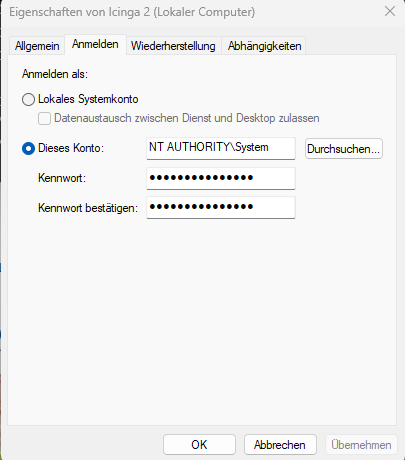Click the Übernehmen button
The height and width of the screenshot is (460, 405).
(361, 445)
